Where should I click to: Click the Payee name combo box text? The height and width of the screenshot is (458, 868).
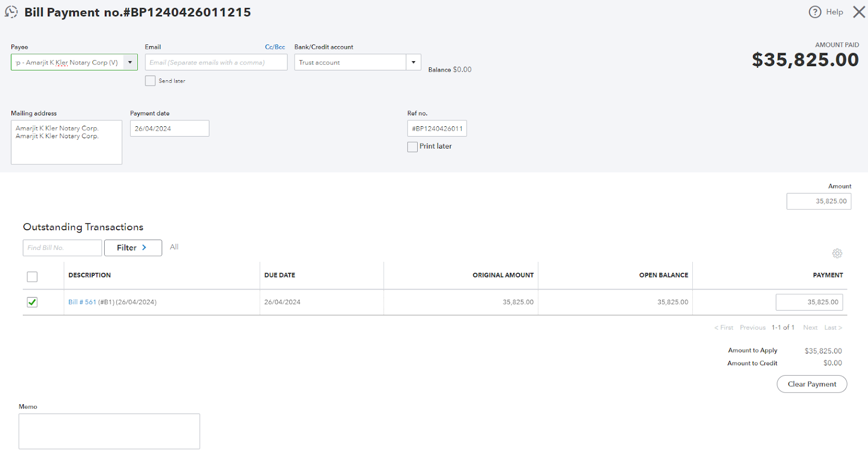(x=67, y=62)
